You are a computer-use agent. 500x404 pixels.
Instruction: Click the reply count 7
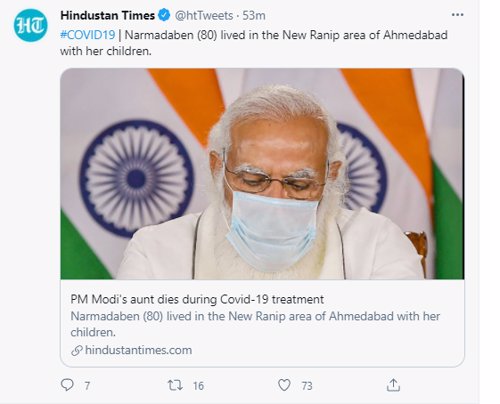point(87,386)
